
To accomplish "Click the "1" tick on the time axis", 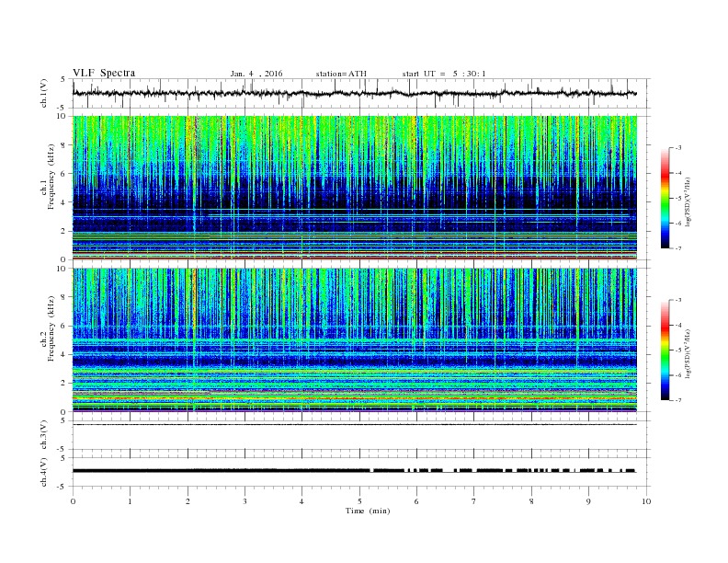I will [130, 501].
